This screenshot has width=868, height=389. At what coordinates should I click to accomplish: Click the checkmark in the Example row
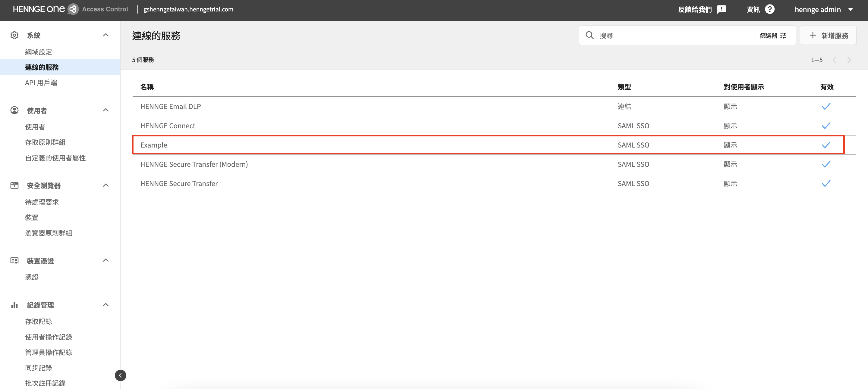pos(826,145)
